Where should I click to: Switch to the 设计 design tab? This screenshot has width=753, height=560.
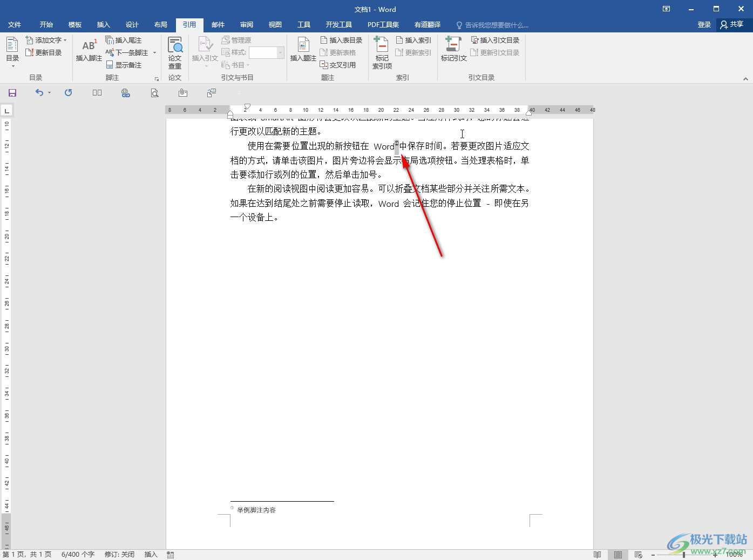132,25
